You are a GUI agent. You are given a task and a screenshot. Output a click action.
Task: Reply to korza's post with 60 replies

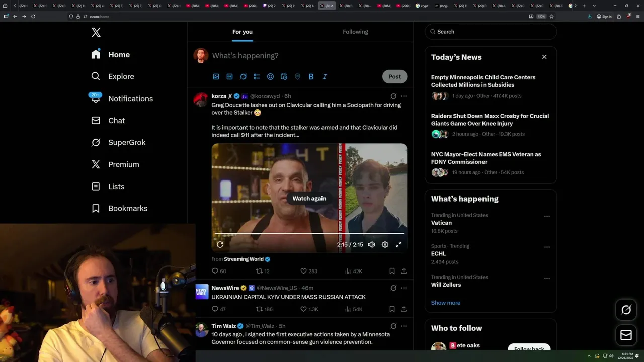click(x=219, y=271)
